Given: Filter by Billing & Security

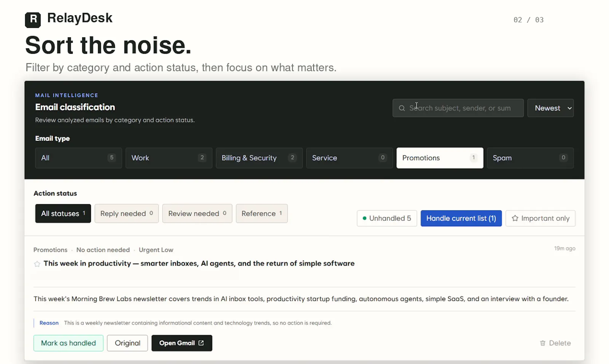Looking at the screenshot, I should 259,158.
